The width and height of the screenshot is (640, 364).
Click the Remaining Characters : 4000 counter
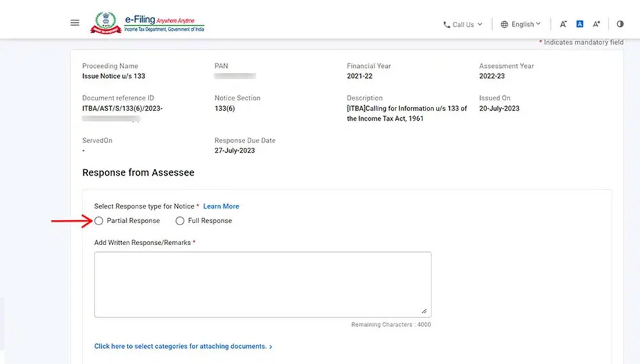tap(391, 325)
